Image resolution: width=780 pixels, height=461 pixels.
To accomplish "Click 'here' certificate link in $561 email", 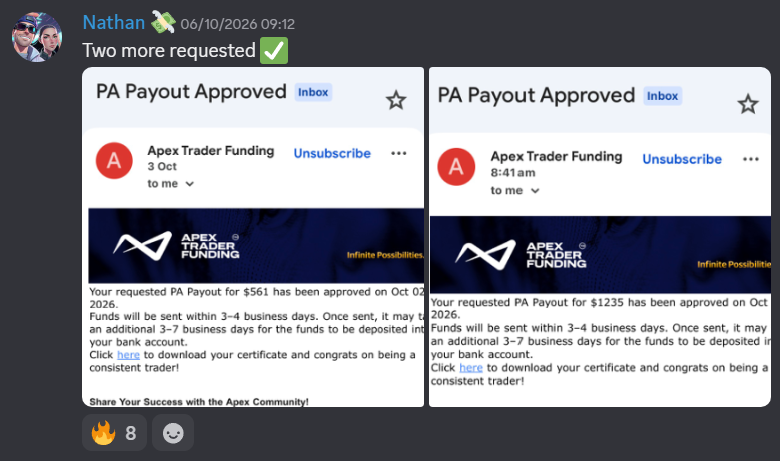I will [128, 355].
